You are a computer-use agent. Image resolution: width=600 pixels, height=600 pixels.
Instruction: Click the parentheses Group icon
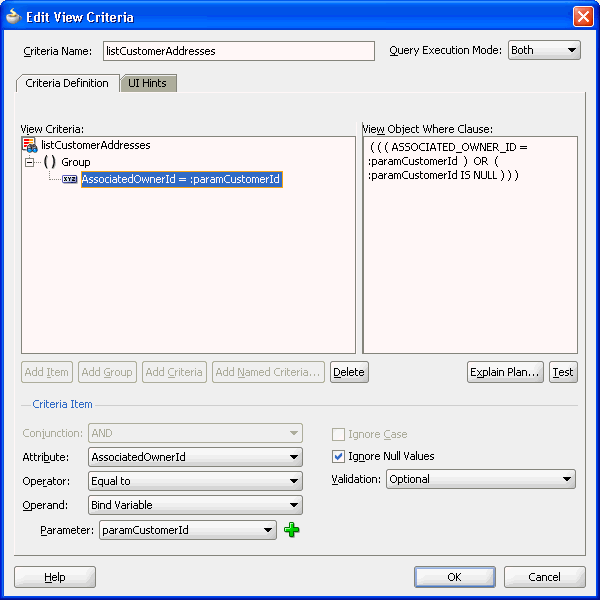click(x=50, y=162)
